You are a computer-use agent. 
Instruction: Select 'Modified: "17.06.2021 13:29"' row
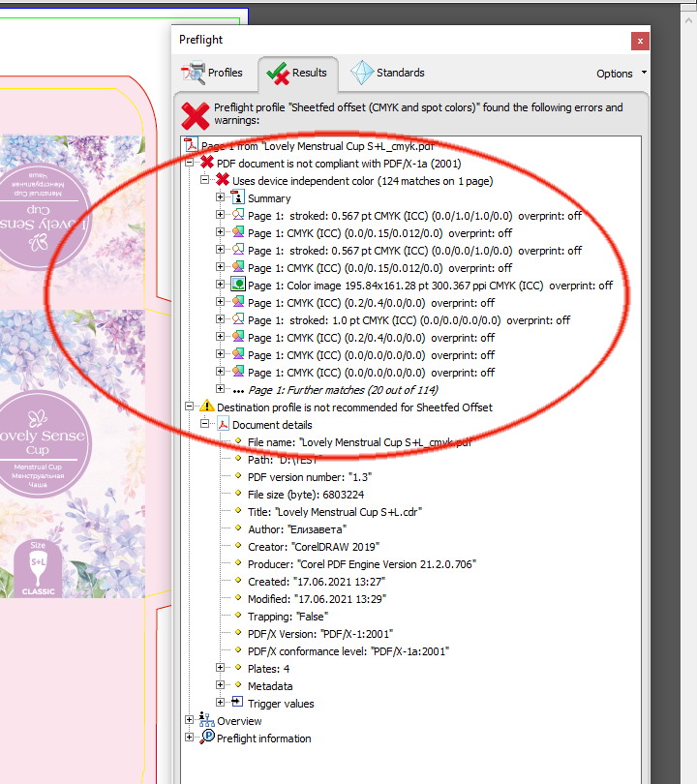[317, 599]
